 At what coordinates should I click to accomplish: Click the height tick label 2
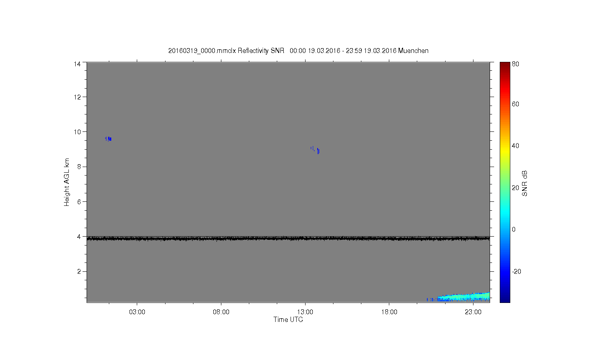click(x=79, y=271)
